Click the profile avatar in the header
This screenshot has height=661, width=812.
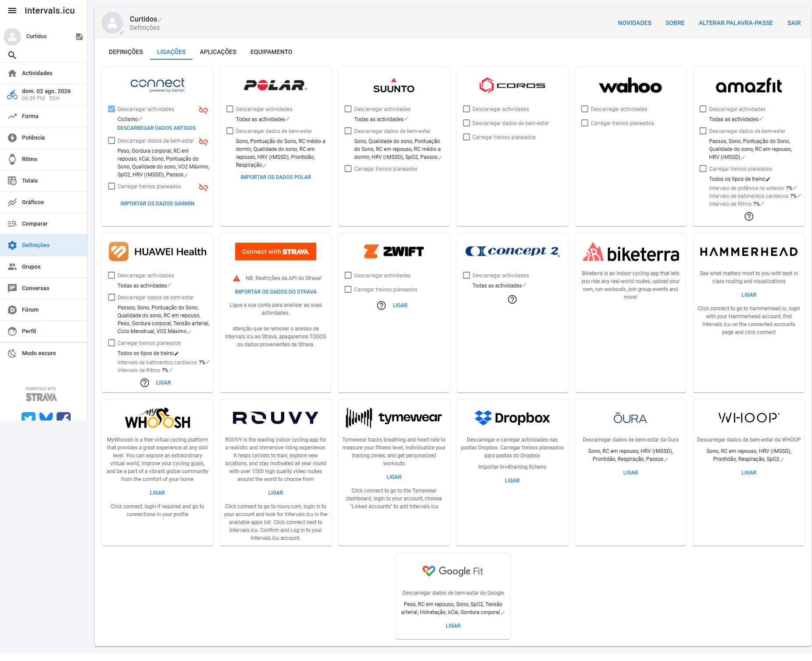pyautogui.click(x=112, y=23)
